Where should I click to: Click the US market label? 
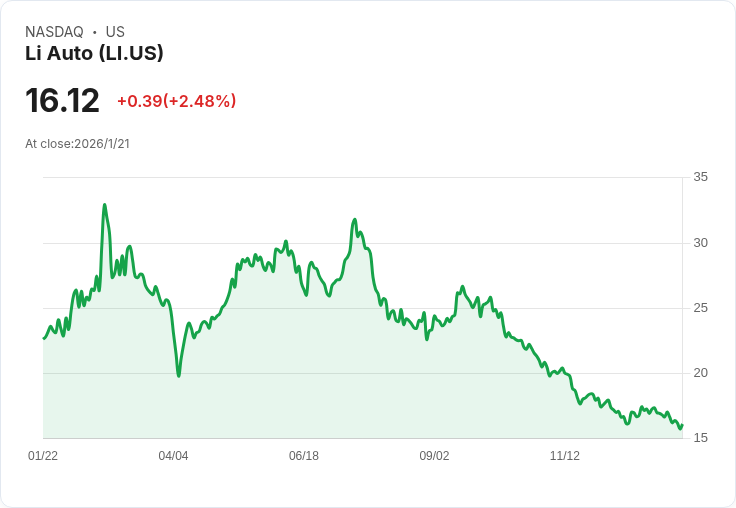point(115,32)
